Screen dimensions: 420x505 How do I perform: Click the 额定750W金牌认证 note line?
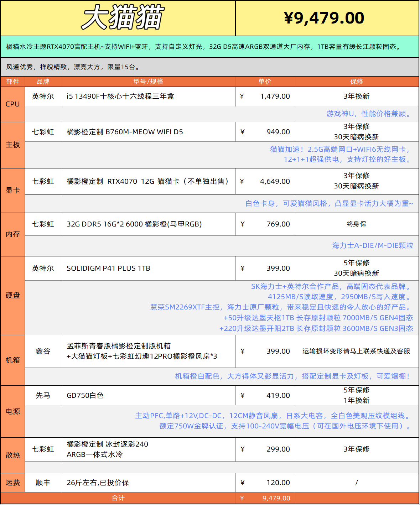(286, 426)
